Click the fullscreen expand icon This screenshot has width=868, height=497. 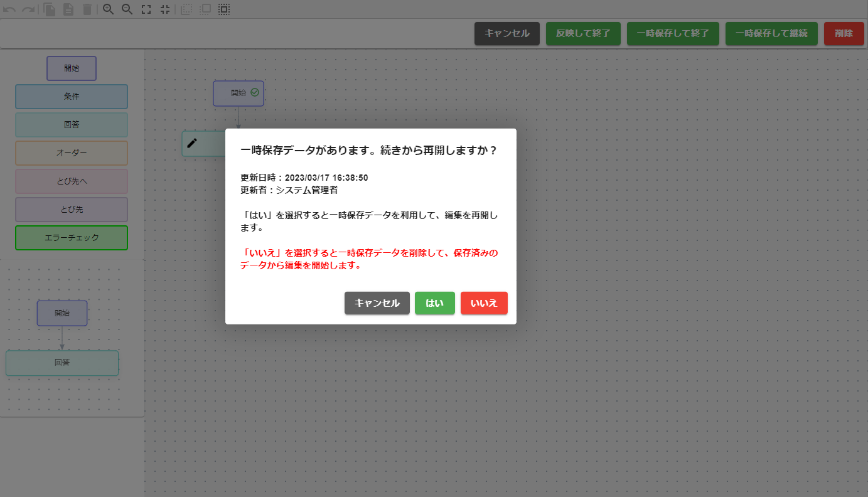(146, 9)
